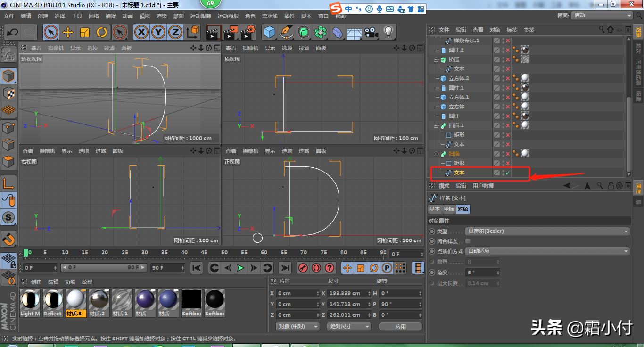Open Render Settings via the gear clapboard icon
Image resolution: width=644 pixels, height=347 pixels.
point(247,32)
